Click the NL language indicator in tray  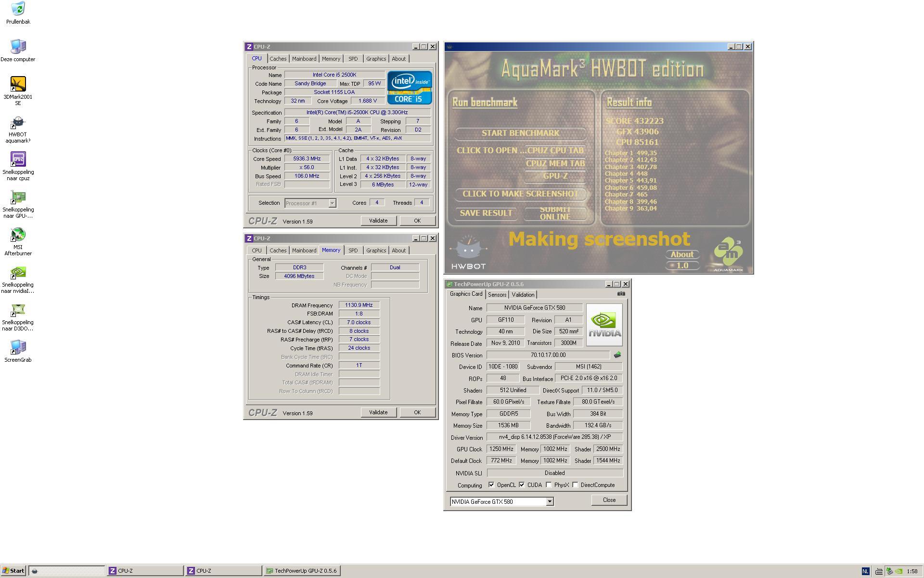[865, 571]
